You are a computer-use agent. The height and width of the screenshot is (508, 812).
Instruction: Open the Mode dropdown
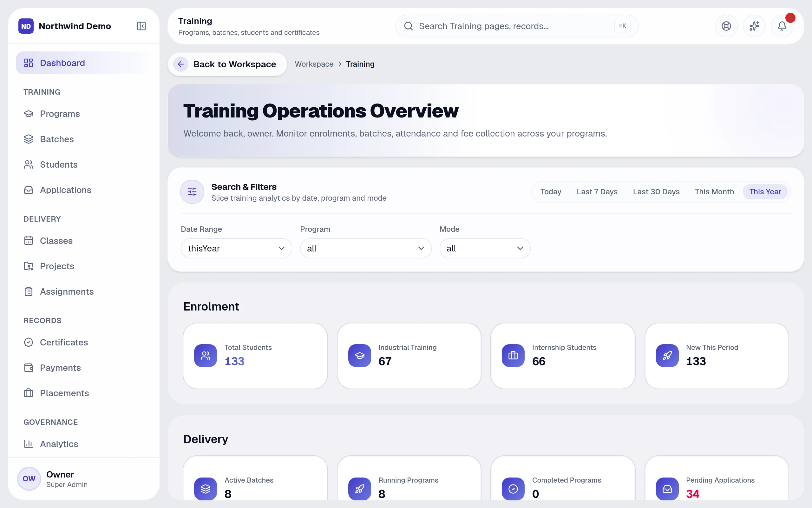485,248
